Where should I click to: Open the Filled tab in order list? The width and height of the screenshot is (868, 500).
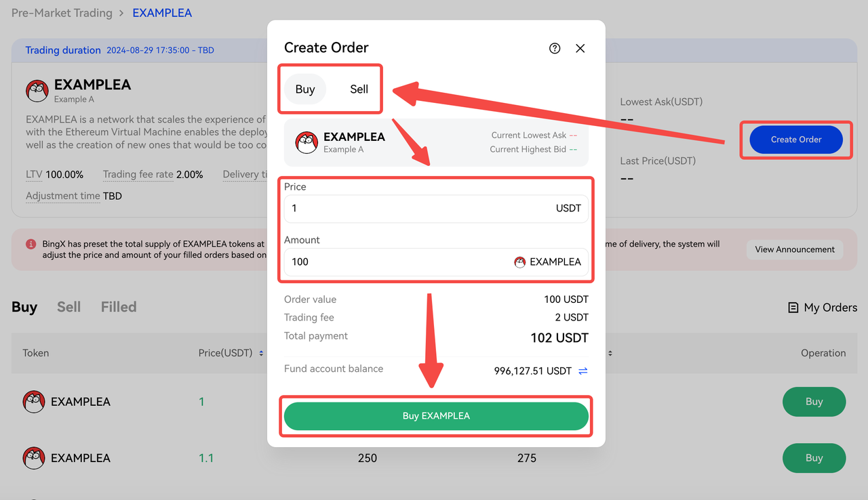pyautogui.click(x=119, y=307)
